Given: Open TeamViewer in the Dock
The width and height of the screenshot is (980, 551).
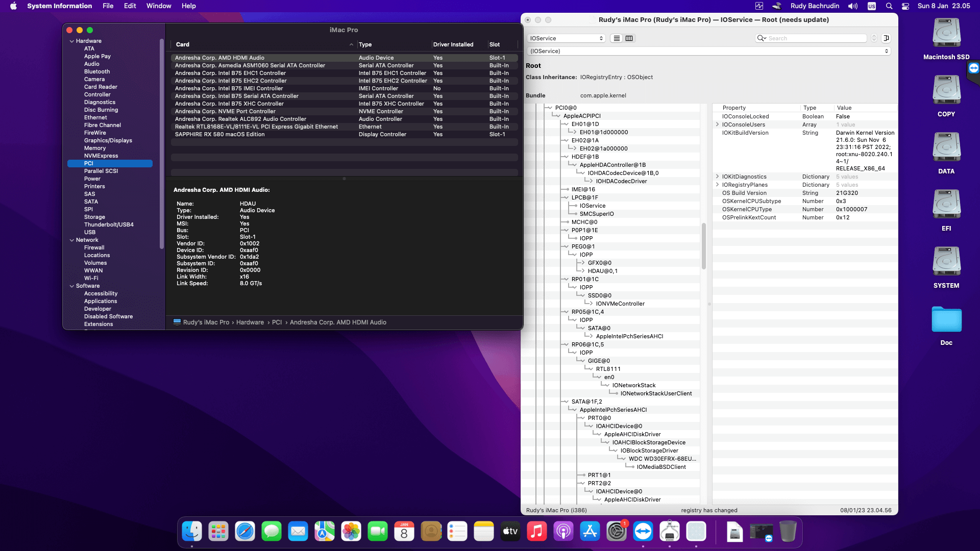Looking at the screenshot, I should [x=643, y=532].
